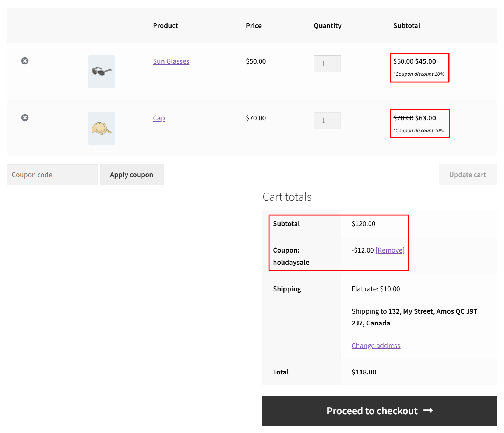This screenshot has width=504, height=433.
Task: Click into the Coupon code field
Action: (52, 175)
